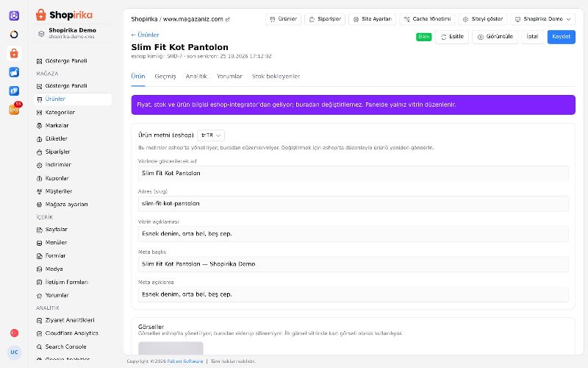
Task: Open the orange broadcast icon with badge
Action: pos(14,110)
